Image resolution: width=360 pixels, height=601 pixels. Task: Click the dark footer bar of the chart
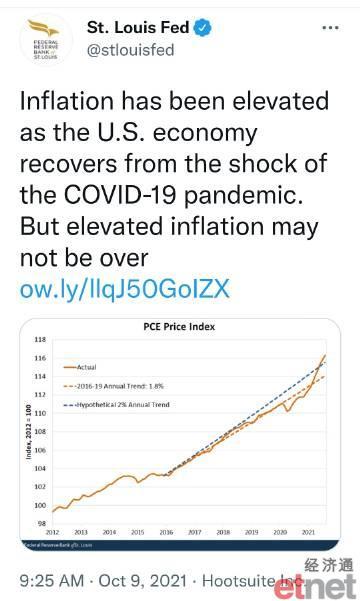click(180, 545)
